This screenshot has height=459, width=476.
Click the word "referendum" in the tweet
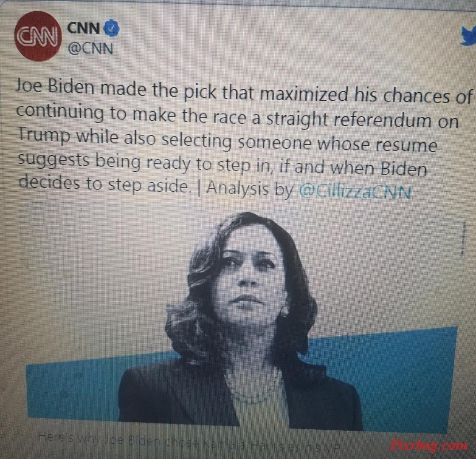click(382, 120)
